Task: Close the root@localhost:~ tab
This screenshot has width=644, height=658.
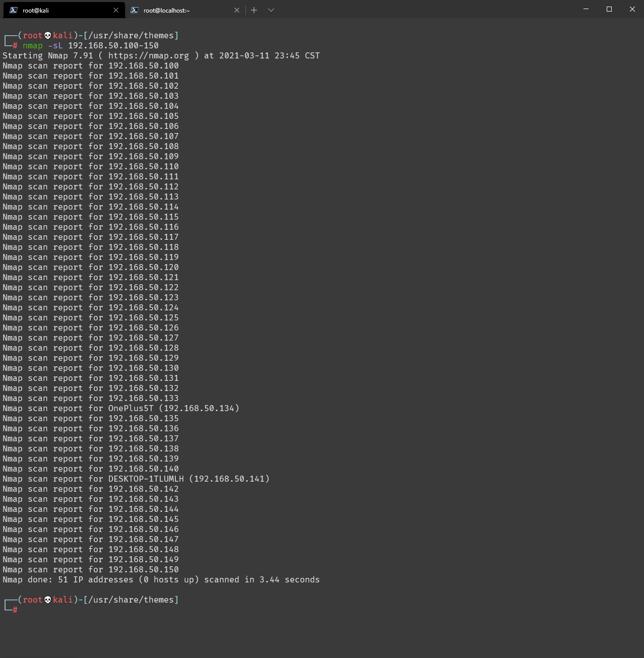Action: pyautogui.click(x=237, y=10)
